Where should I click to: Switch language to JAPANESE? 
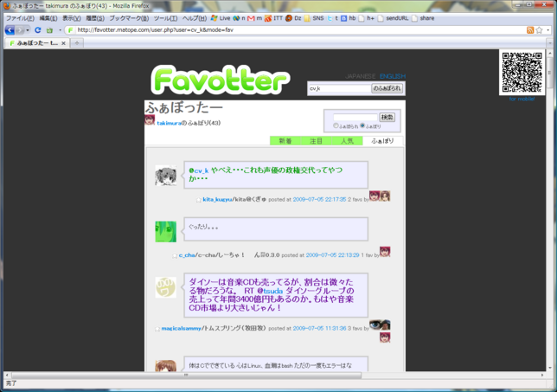[x=360, y=76]
